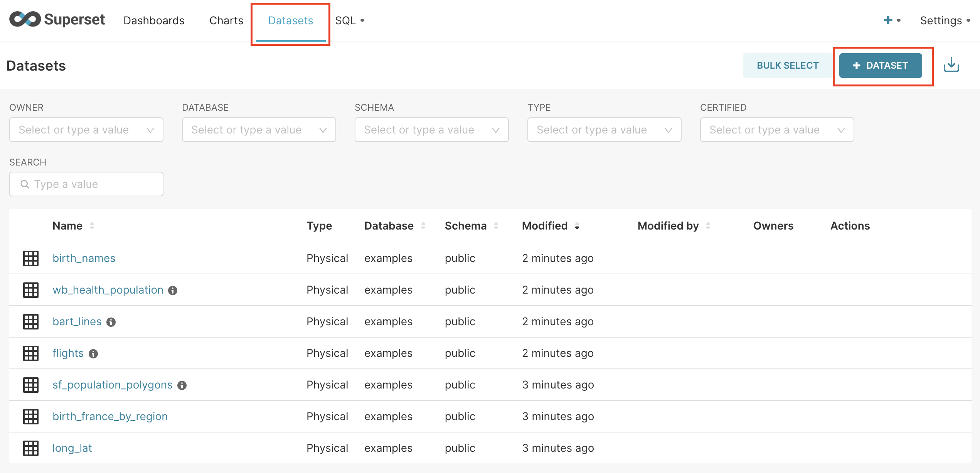Open the birth_france_by_region dataset
The width and height of the screenshot is (980, 473).
[110, 416]
